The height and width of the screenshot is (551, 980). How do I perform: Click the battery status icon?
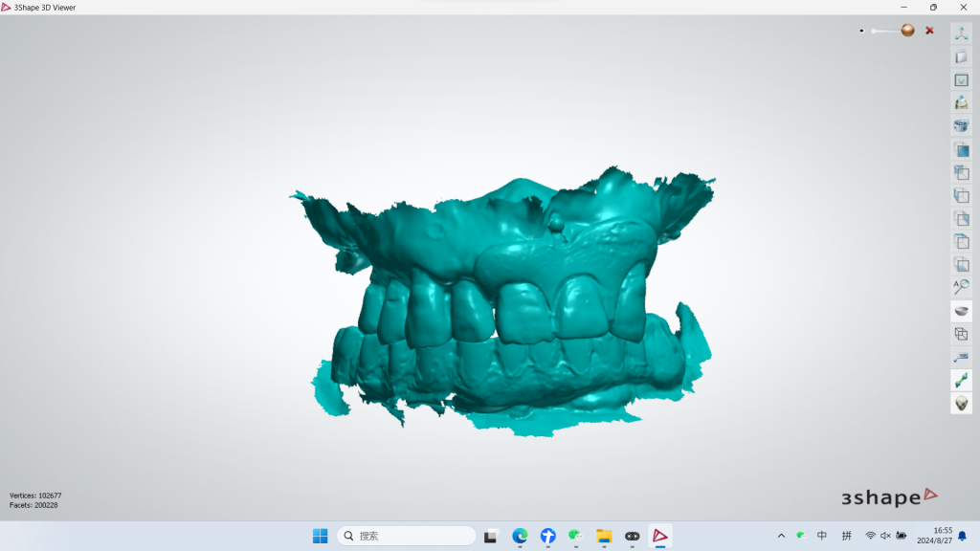pyautogui.click(x=902, y=536)
